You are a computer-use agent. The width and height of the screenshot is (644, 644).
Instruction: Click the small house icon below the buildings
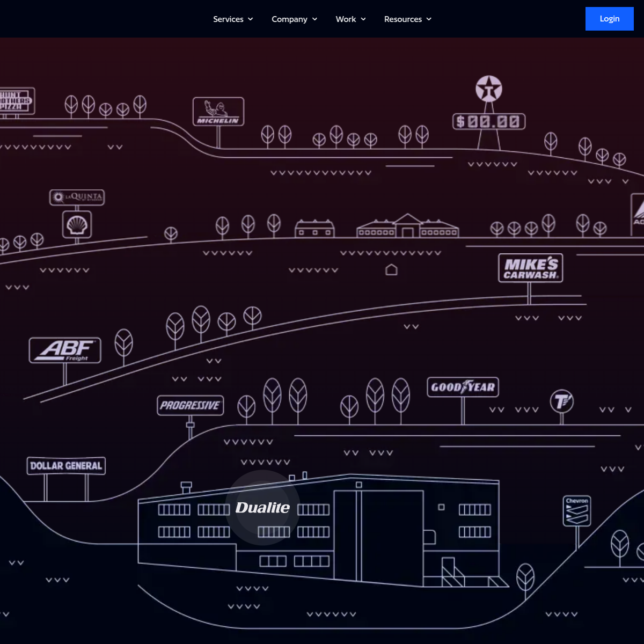[392, 269]
